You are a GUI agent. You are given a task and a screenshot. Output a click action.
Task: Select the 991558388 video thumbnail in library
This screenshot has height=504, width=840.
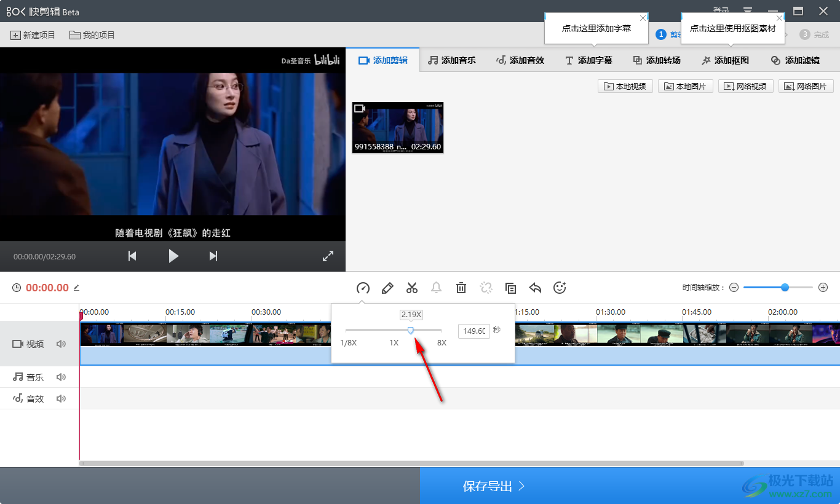pyautogui.click(x=398, y=128)
